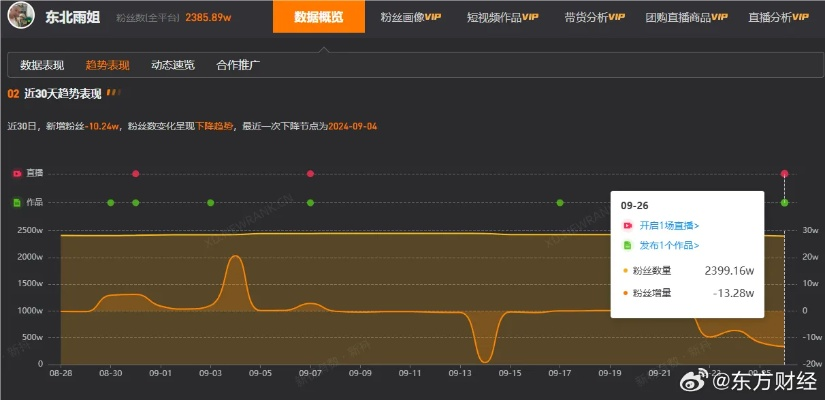The width and height of the screenshot is (825, 400).
Task: Click the account name 东北雨姐
Action: 73,17
